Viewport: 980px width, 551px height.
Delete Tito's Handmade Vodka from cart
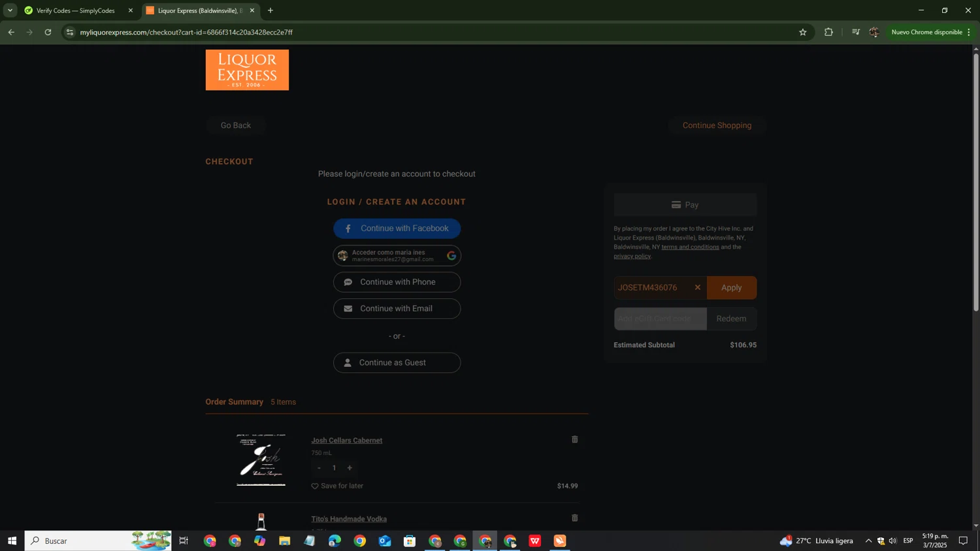pyautogui.click(x=574, y=518)
